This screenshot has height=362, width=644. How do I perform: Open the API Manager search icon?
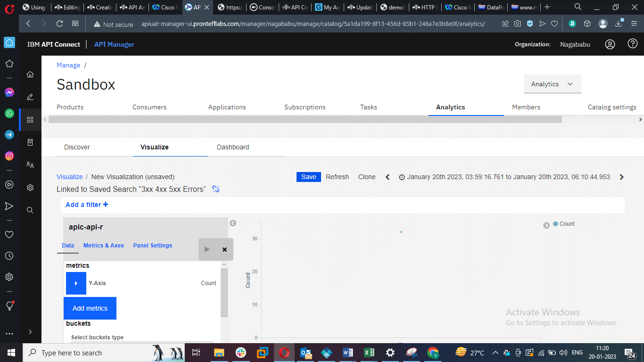point(30,210)
